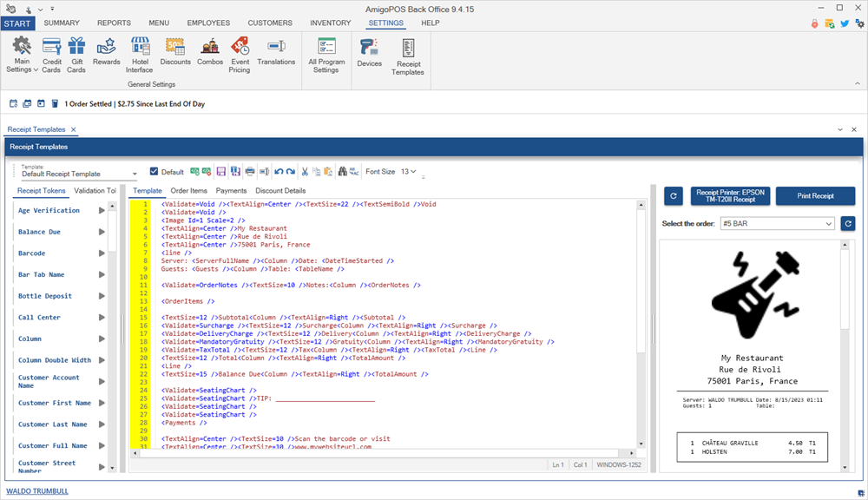Close the Receipt Templates document tab
Image resolution: width=868 pixels, height=500 pixels.
[73, 129]
